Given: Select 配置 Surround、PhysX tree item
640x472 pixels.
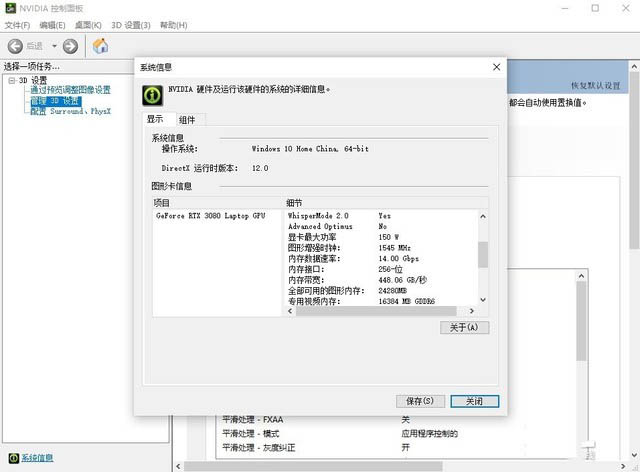Looking at the screenshot, I should point(70,111).
